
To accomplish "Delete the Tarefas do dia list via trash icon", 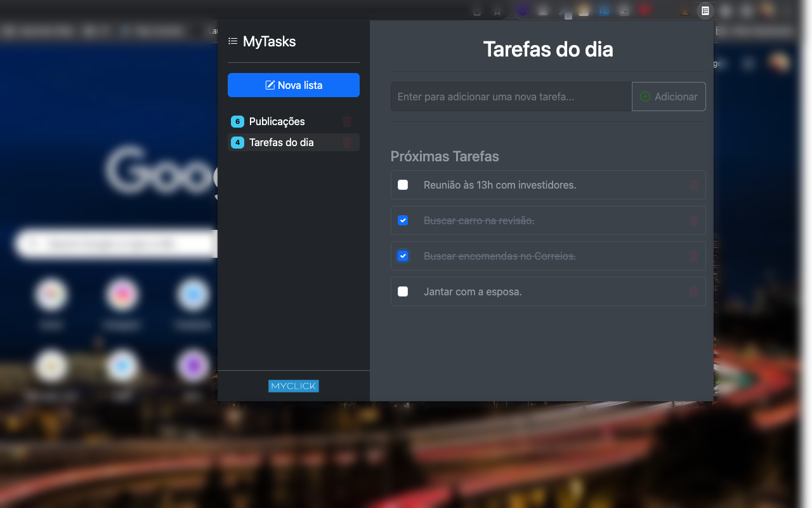I will coord(347,142).
